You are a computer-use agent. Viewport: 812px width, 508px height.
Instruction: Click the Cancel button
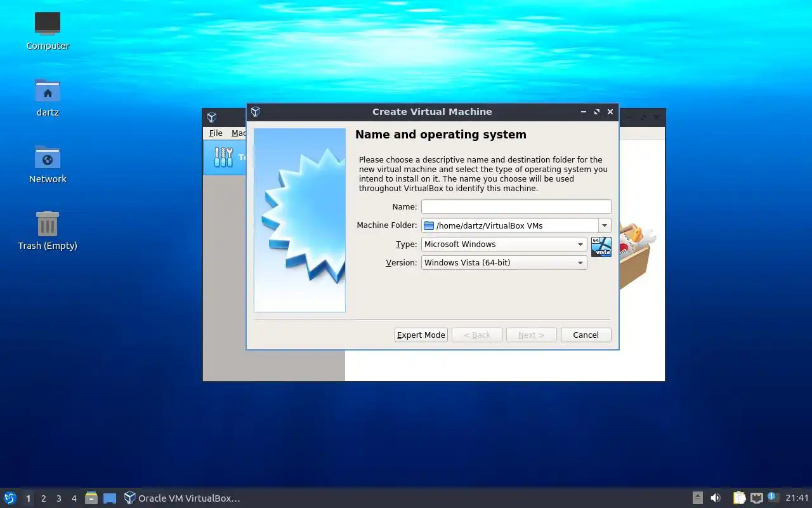(x=586, y=335)
